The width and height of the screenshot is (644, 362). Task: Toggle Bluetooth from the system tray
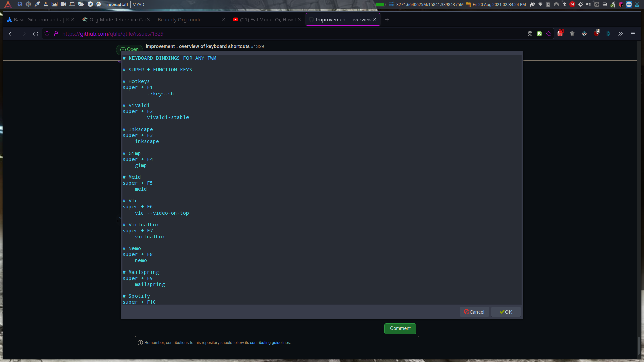click(x=564, y=5)
